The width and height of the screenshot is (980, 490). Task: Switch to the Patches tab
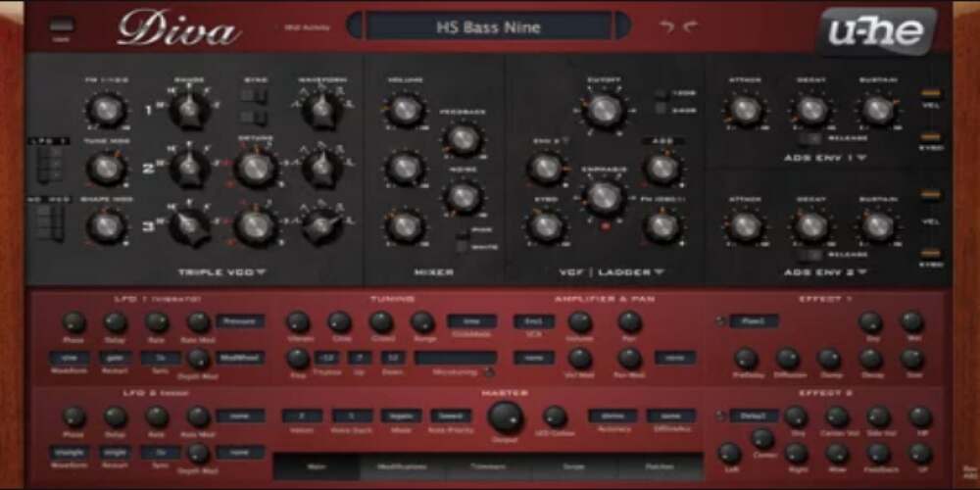point(661,467)
